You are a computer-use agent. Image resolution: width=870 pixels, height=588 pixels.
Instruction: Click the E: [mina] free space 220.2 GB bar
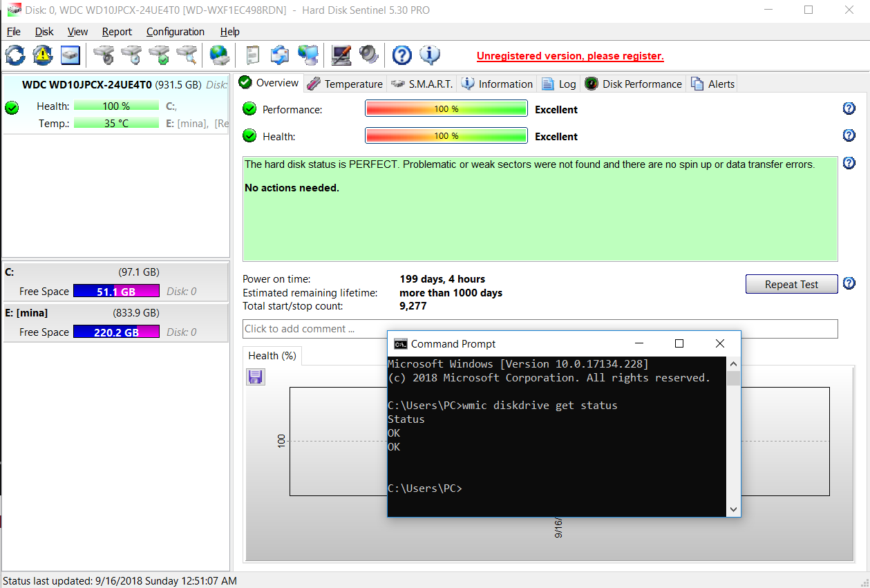click(116, 332)
